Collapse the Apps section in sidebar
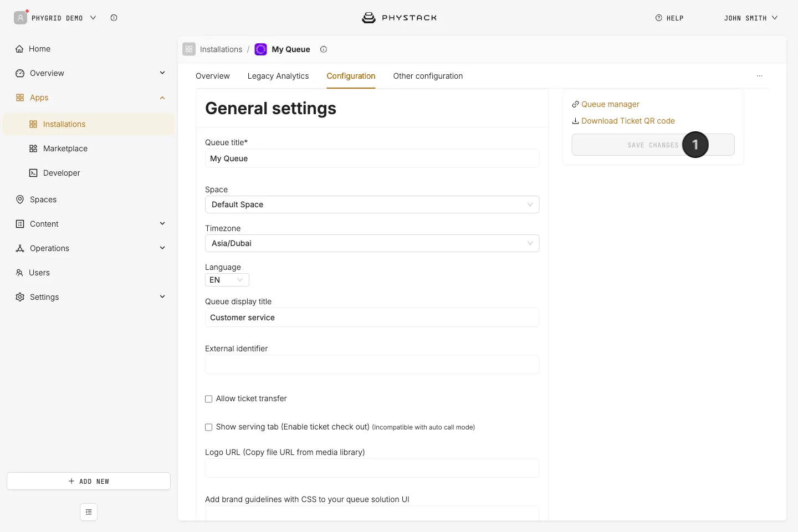 click(162, 98)
